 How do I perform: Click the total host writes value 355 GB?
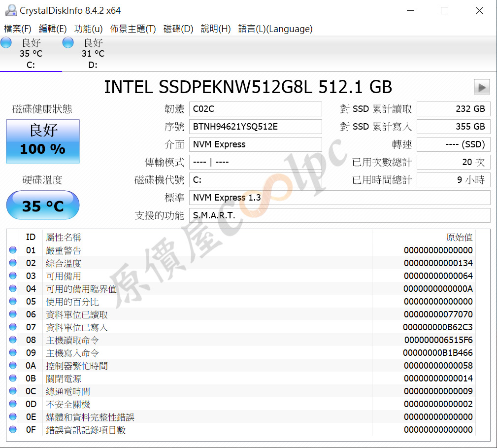454,127
